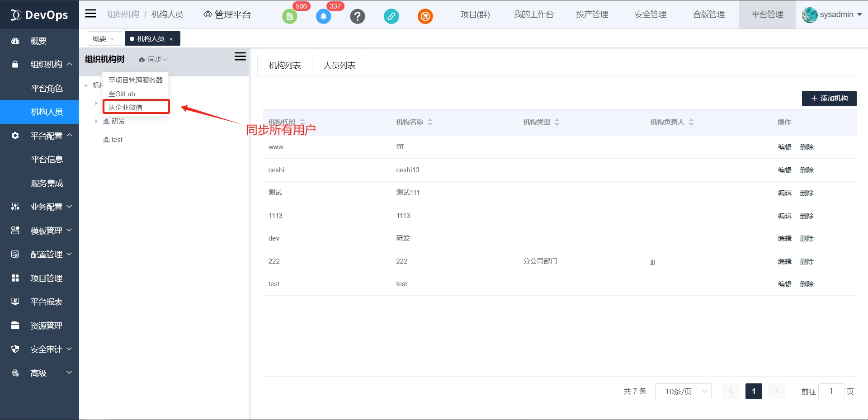Sort by 机构类型 column
This screenshot has height=420, width=868.
pos(557,122)
